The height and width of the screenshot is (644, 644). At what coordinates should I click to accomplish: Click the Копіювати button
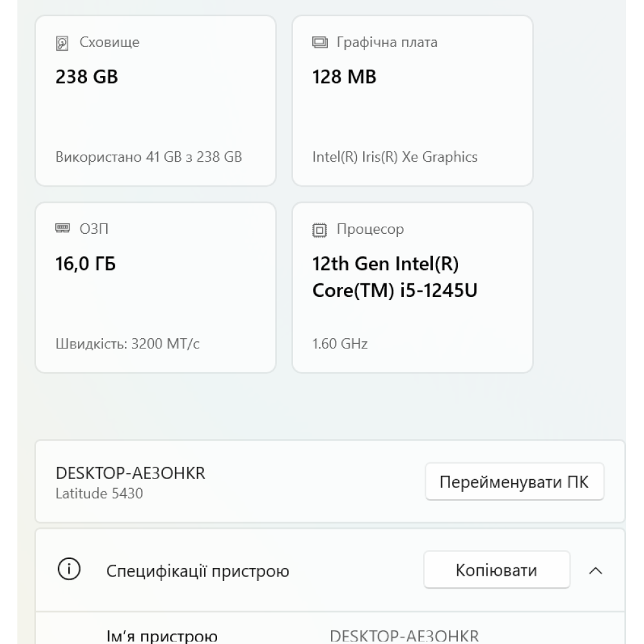tap(497, 569)
